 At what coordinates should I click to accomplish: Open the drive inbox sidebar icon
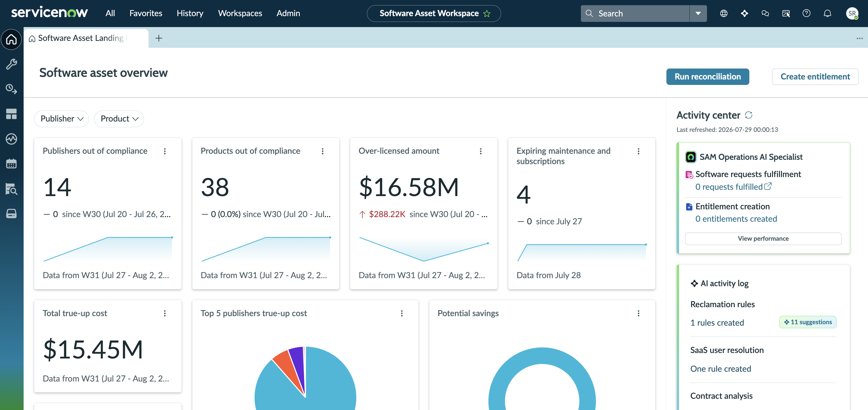12,214
